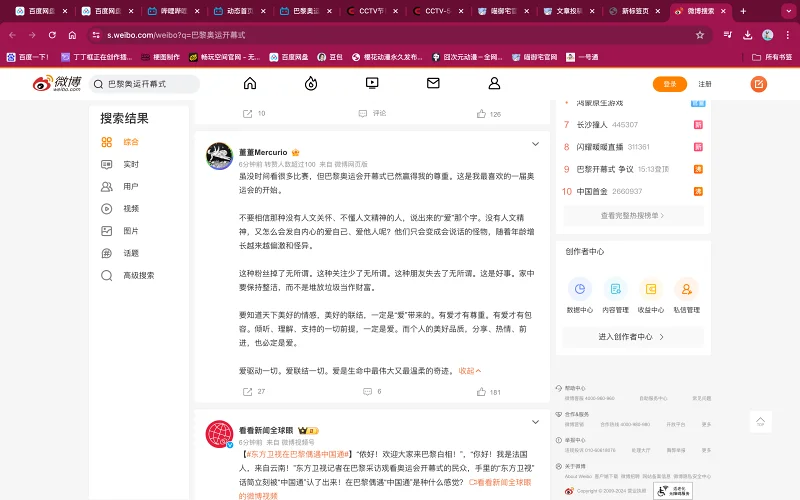Select the 话题 filter in sidebar
The image size is (800, 500).
coord(131,253)
